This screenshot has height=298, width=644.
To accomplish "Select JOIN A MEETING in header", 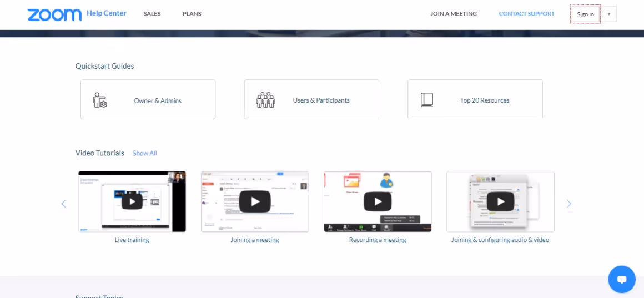I will (454, 13).
